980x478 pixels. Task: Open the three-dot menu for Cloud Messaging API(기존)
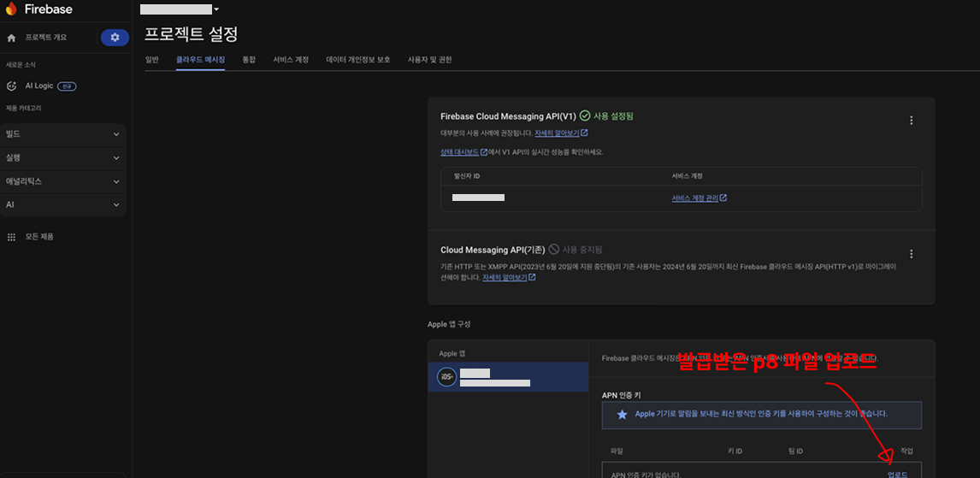click(912, 254)
